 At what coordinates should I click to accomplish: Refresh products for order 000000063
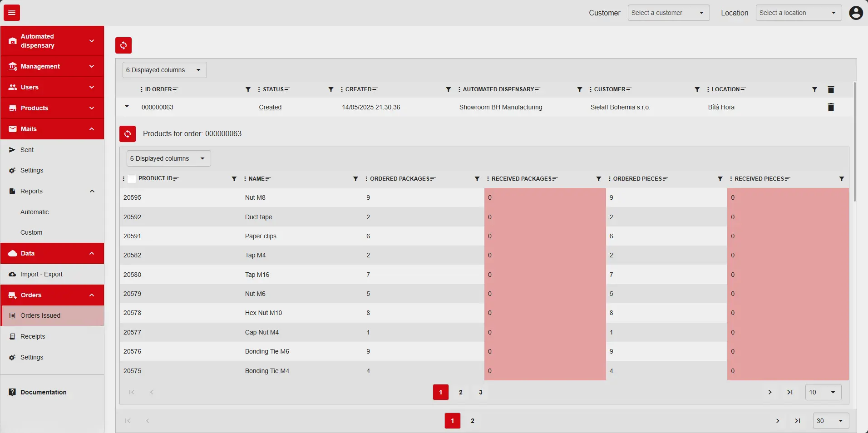pos(128,134)
